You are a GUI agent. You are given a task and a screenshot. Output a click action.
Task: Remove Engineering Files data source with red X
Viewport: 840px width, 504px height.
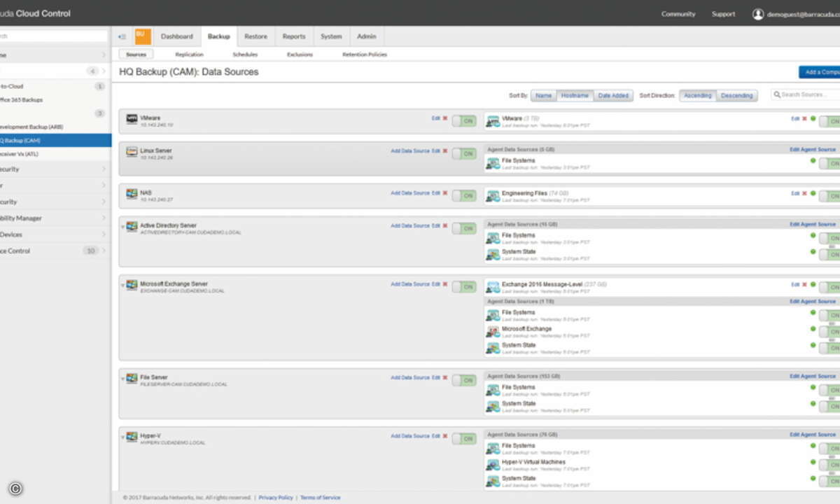pyautogui.click(x=804, y=193)
